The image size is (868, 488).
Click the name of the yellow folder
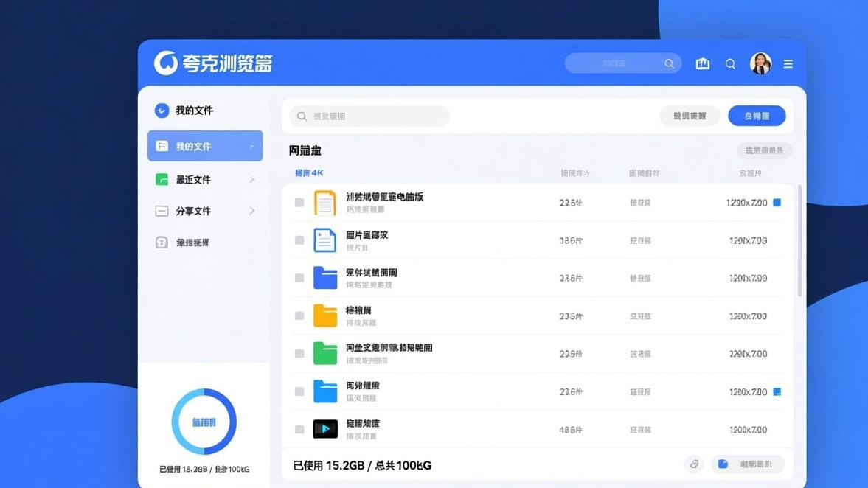(x=358, y=310)
